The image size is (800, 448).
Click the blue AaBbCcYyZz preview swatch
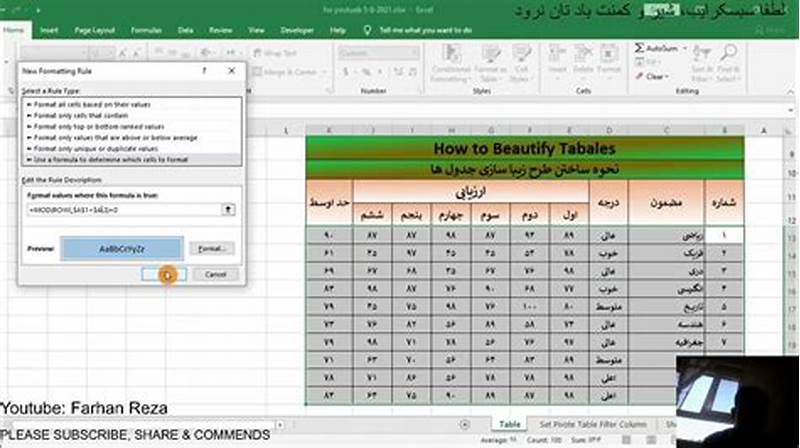(x=122, y=249)
